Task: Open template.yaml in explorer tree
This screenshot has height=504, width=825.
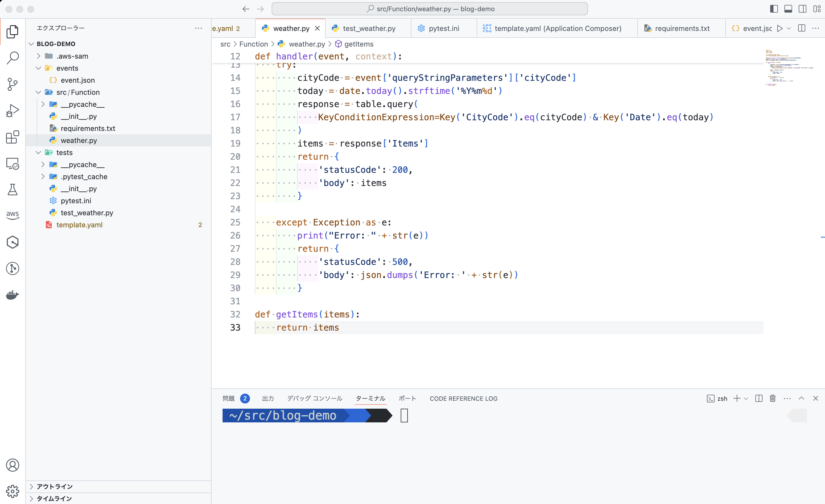Action: (118, 225)
